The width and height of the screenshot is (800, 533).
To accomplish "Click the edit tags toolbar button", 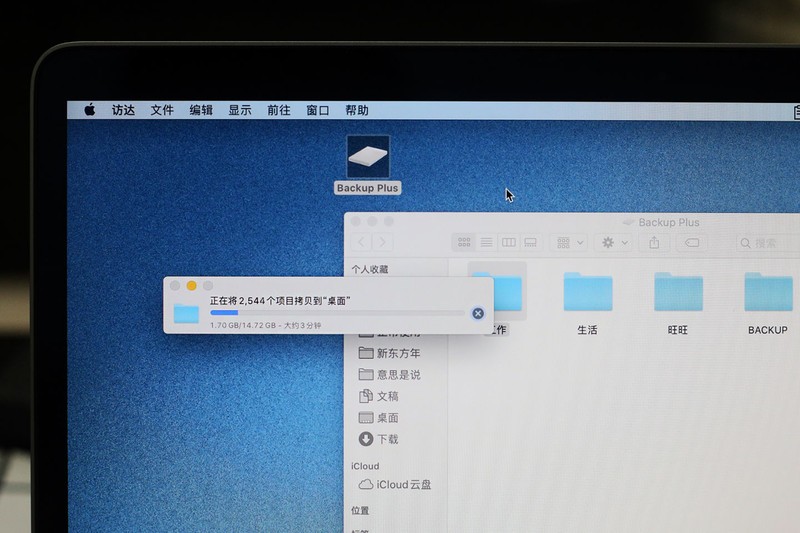I will coord(692,243).
